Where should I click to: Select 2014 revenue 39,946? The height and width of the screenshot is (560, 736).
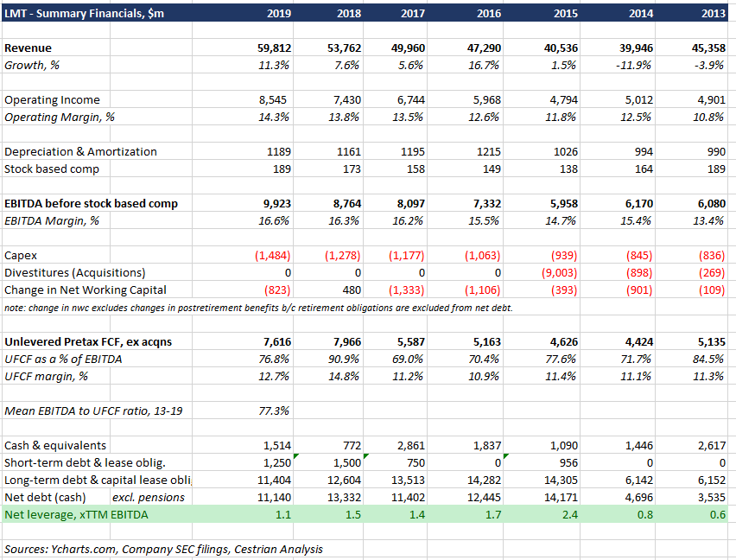(x=636, y=48)
